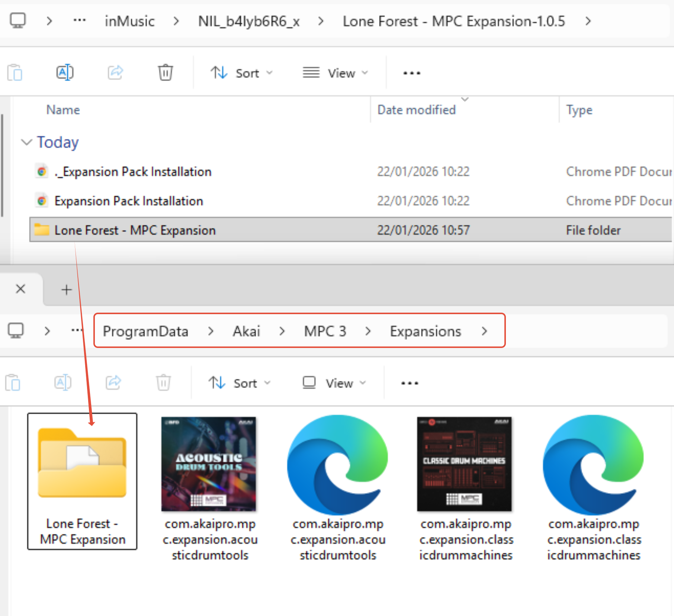Click the Rename icon in bottom window toolbar
The height and width of the screenshot is (616, 674).
63,383
